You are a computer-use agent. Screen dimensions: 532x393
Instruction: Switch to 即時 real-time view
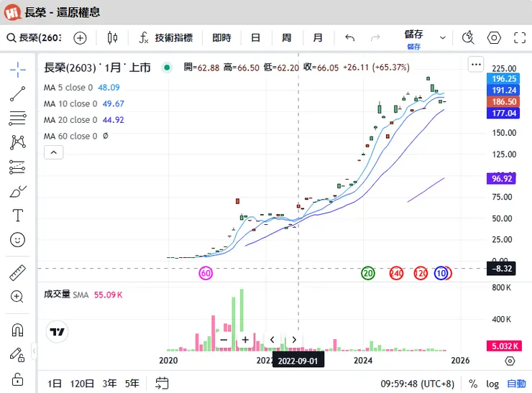coord(221,37)
